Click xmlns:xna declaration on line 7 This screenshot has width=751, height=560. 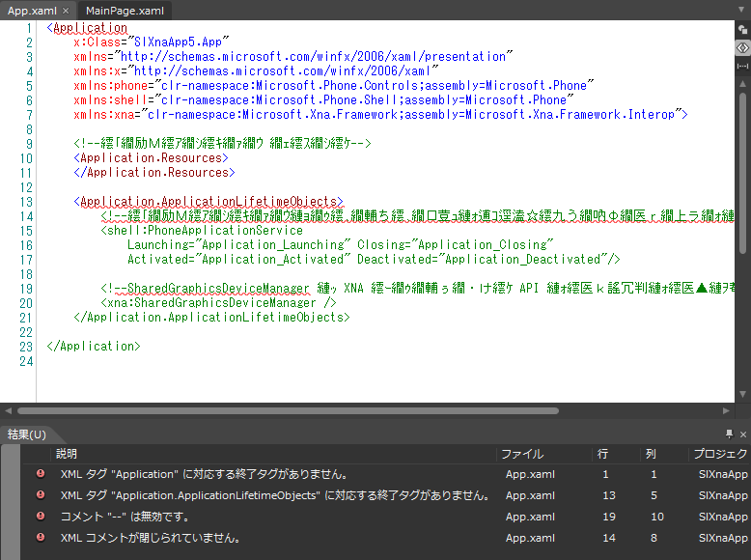[x=380, y=115]
